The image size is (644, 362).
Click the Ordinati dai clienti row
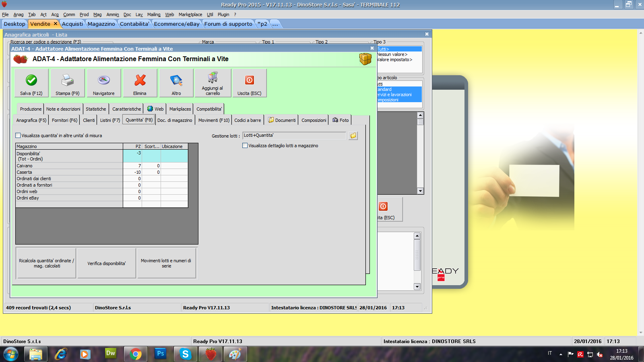pyautogui.click(x=102, y=179)
